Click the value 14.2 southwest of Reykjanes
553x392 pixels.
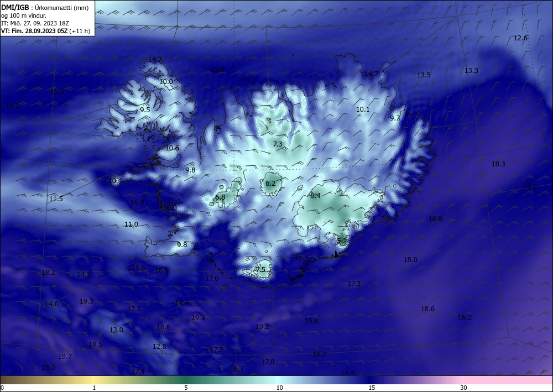coord(84,275)
